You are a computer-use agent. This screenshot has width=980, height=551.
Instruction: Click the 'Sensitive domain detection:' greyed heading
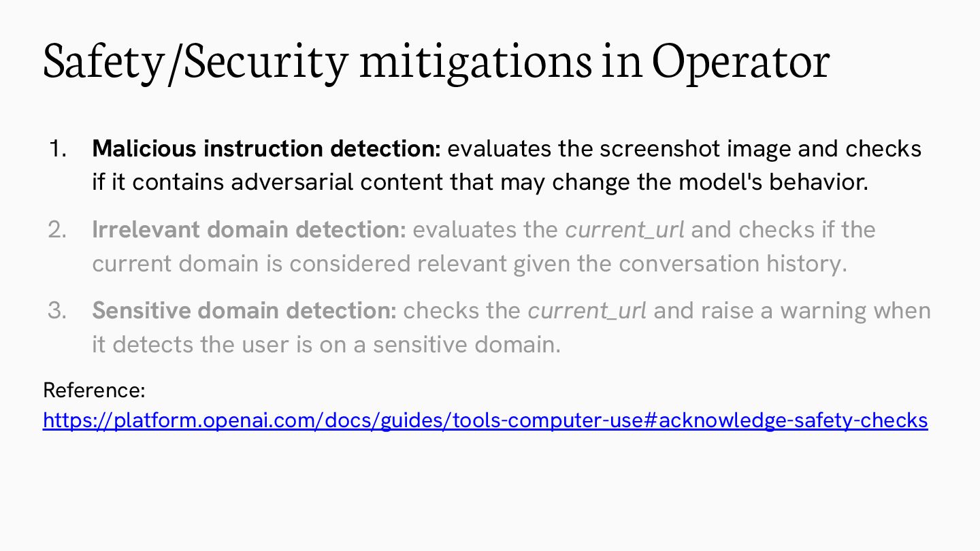point(244,311)
